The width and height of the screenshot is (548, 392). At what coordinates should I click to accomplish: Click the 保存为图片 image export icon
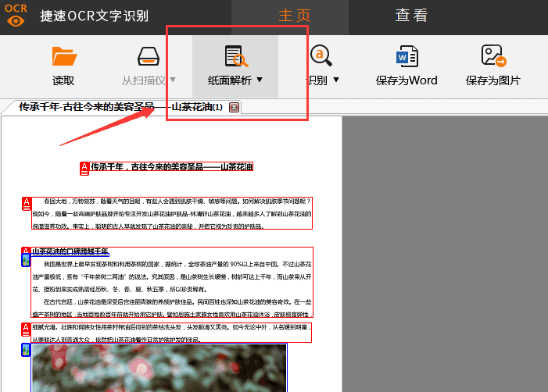[493, 55]
